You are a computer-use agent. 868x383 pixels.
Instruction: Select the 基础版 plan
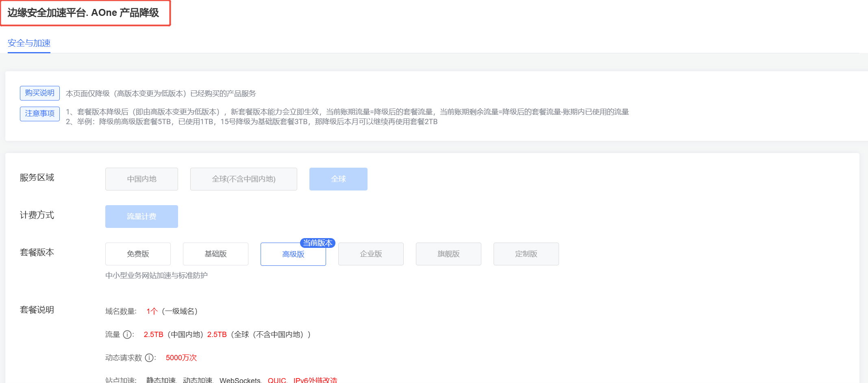click(215, 254)
